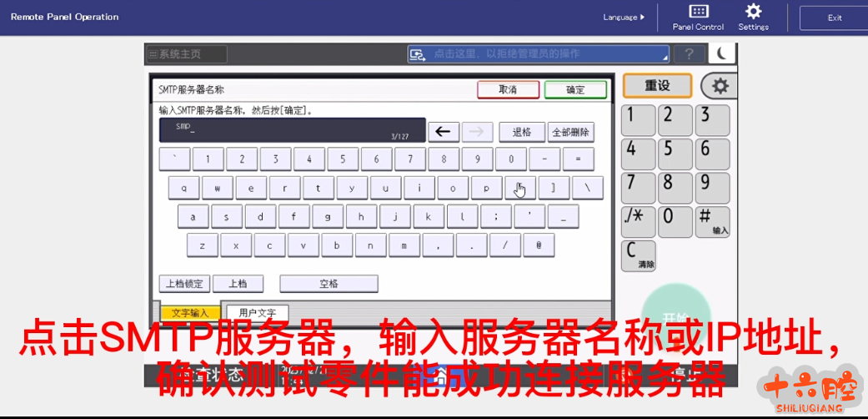This screenshot has width=868, height=419.
Task: Click the 全部删除 delete all button
Action: pyautogui.click(x=570, y=132)
